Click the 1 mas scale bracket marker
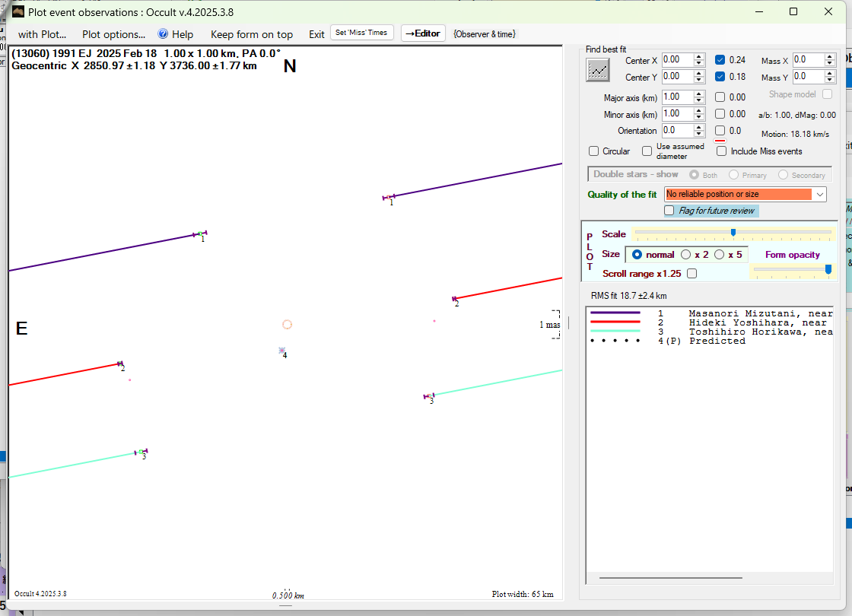Viewport: 852px width, 616px height. [555, 325]
